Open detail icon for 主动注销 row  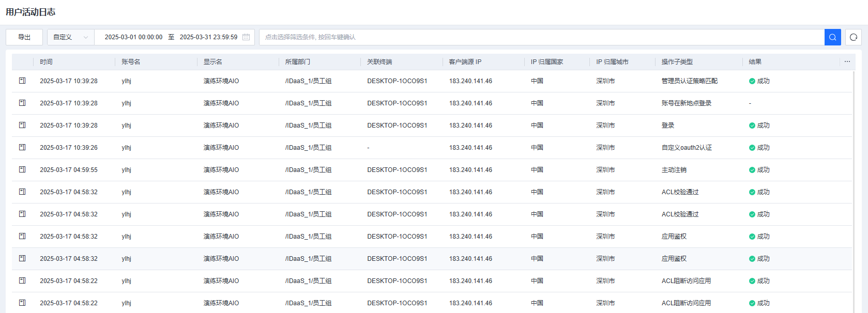click(22, 169)
